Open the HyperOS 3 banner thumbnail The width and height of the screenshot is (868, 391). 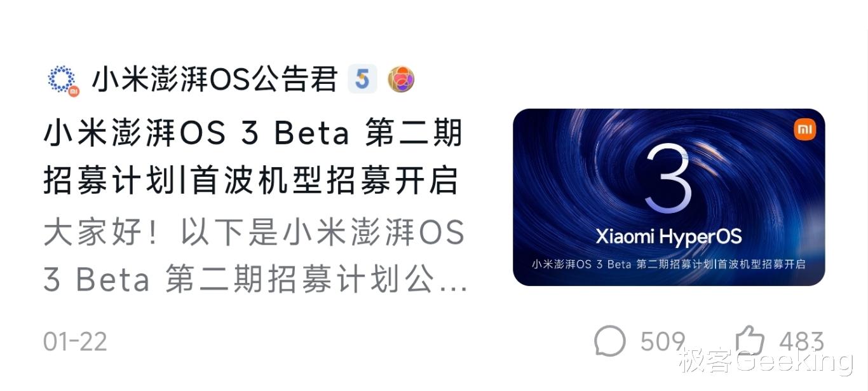coord(668,197)
